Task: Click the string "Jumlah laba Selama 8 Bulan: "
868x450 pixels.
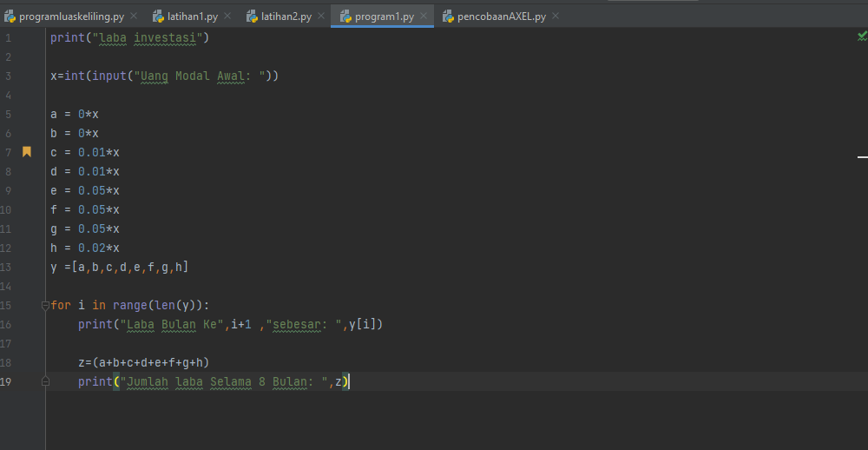Action: click(224, 382)
